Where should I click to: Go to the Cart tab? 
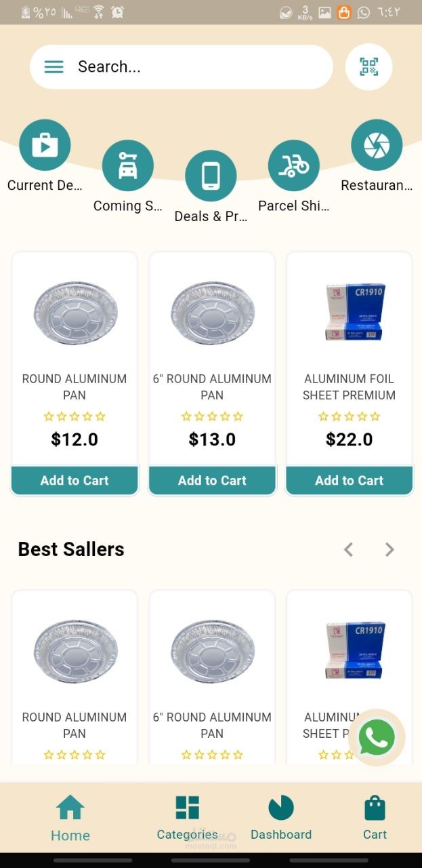375,817
